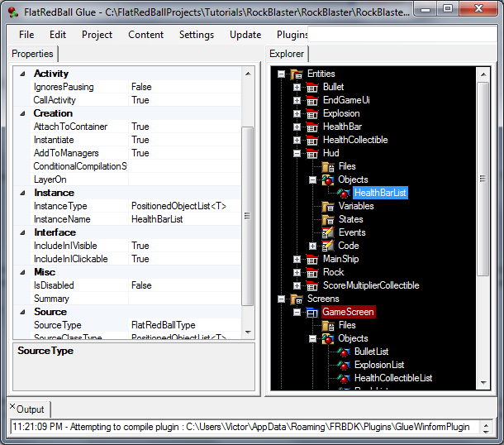Click the HealthCollectible entity icon

click(x=312, y=140)
